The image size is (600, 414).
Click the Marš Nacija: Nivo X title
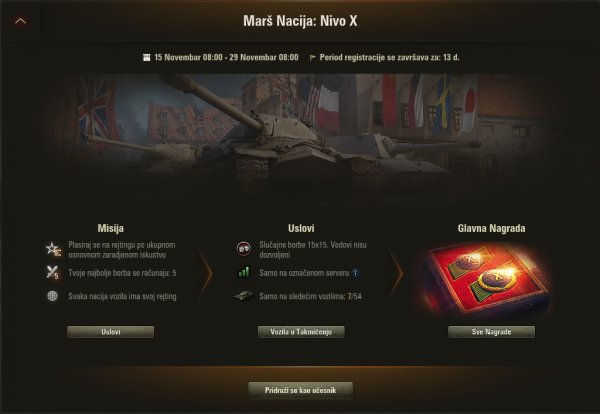300,21
